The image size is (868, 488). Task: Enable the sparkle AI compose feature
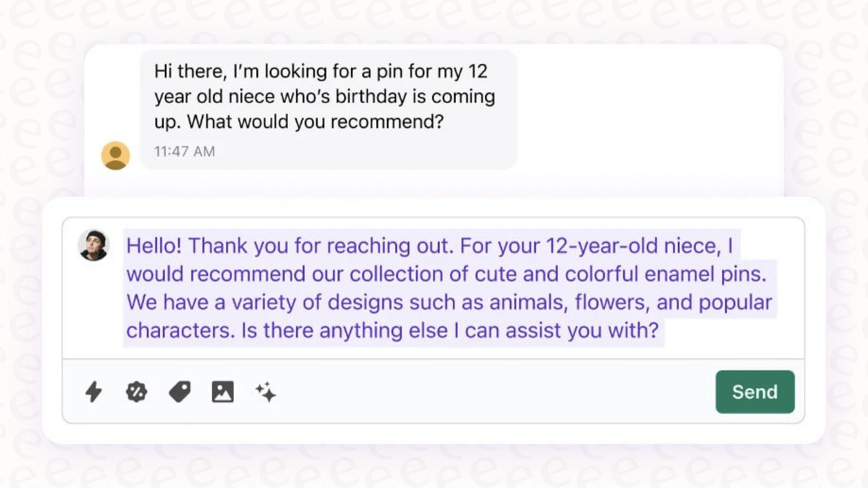(x=266, y=392)
